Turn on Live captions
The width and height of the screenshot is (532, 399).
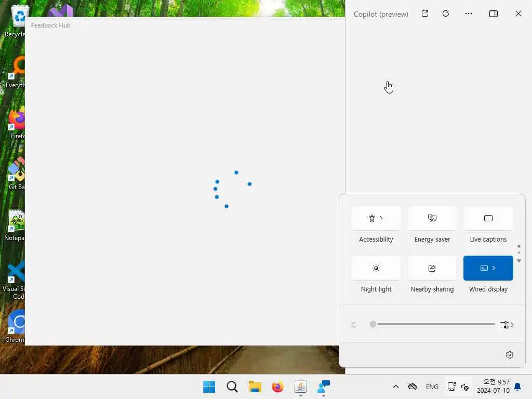point(488,218)
